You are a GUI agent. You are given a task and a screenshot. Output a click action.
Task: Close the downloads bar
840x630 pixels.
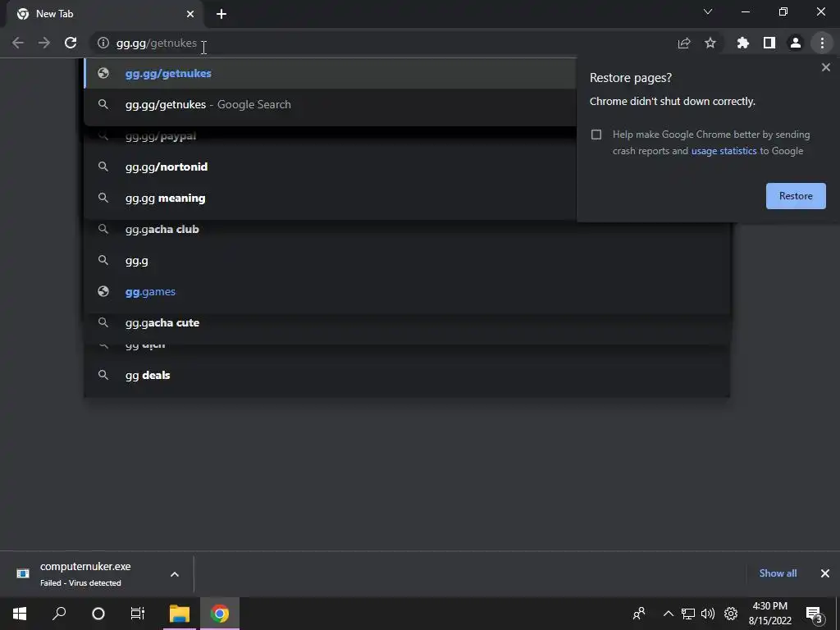click(825, 573)
